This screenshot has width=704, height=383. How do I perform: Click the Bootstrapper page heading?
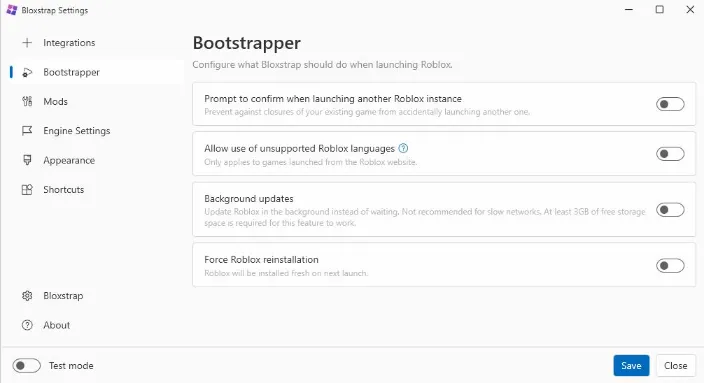(x=246, y=44)
